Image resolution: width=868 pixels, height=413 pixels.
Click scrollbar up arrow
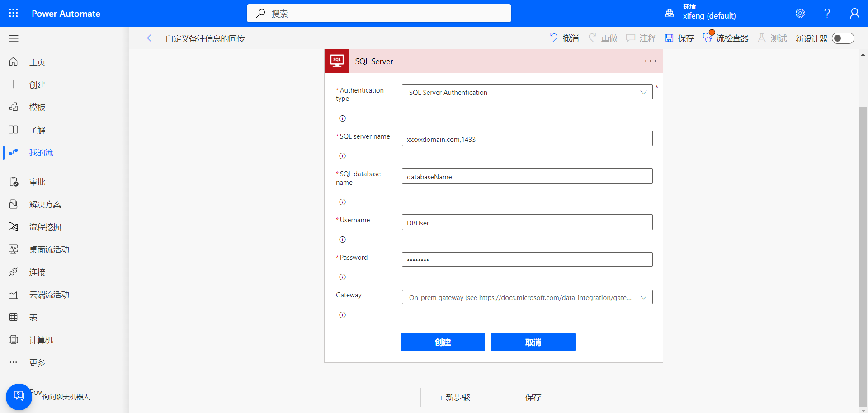(863, 55)
